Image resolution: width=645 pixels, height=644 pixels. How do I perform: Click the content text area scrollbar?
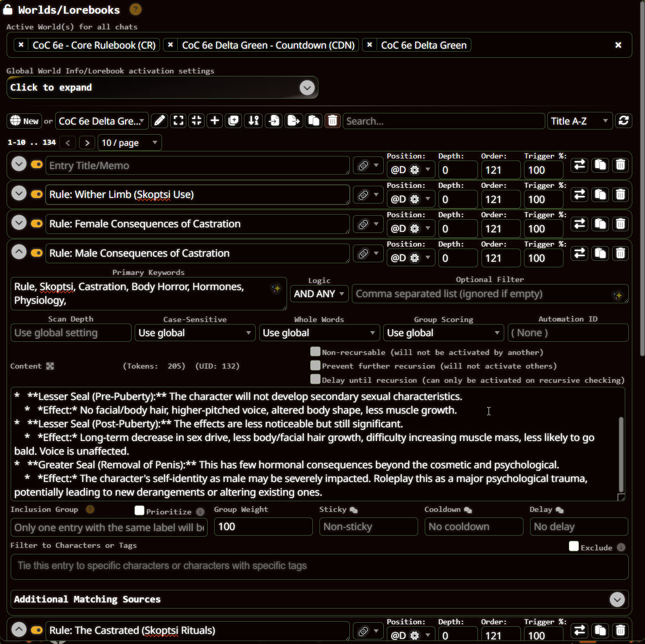(x=621, y=454)
